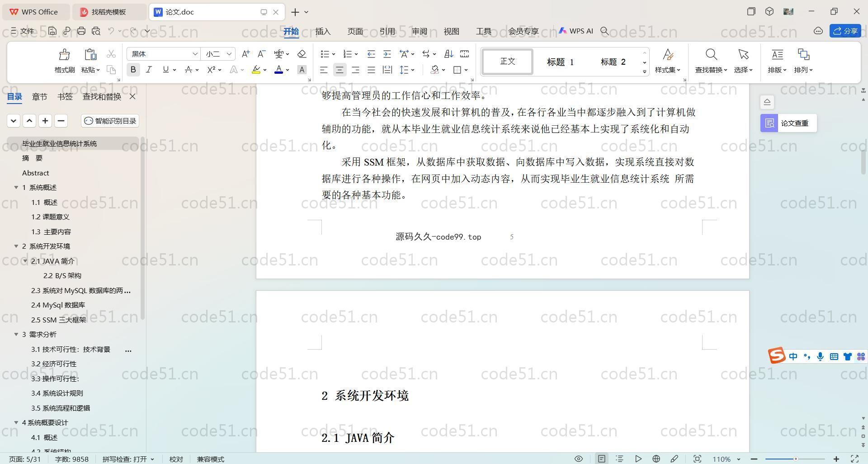
Task: Collapse the '1 系统概述' outline node
Action: (x=16, y=187)
